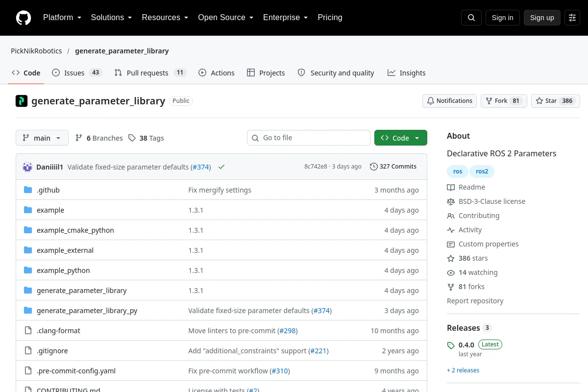Click the .clang-format file icon
Screen dimensions: 588x392
28,331
